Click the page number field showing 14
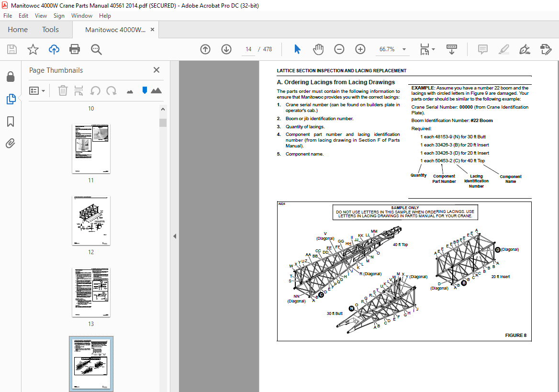The width and height of the screenshot is (559, 392). point(248,49)
